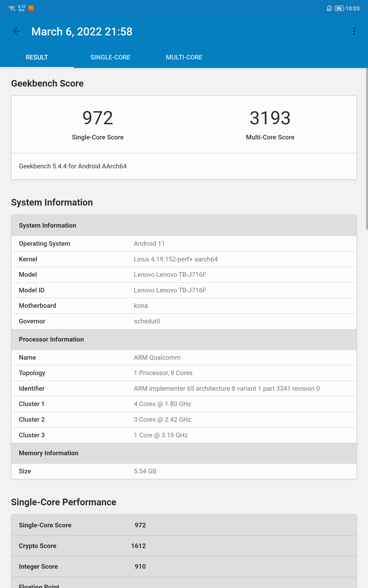
Task: Tap the Cluster 1 label
Action: pyautogui.click(x=32, y=404)
